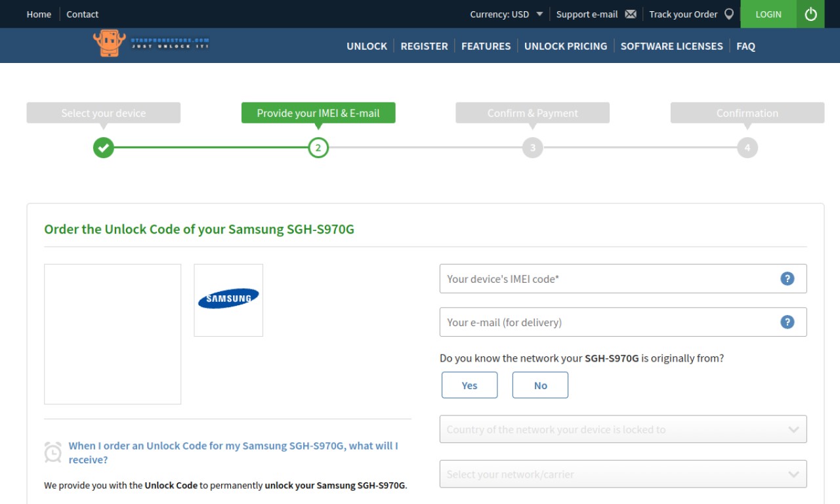Screen dimensions: 840x504
Task: Click the envelope icon beside Support e-mail
Action: 631,14
